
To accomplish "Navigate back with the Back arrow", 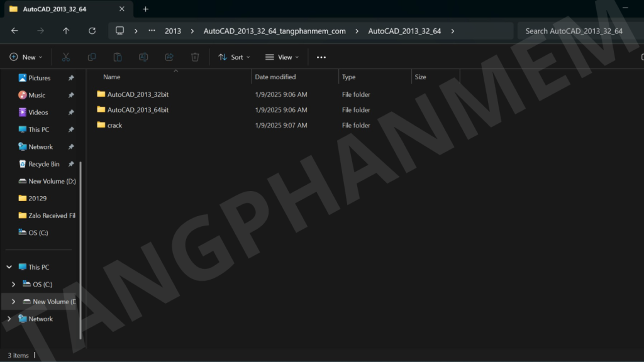I will click(14, 31).
